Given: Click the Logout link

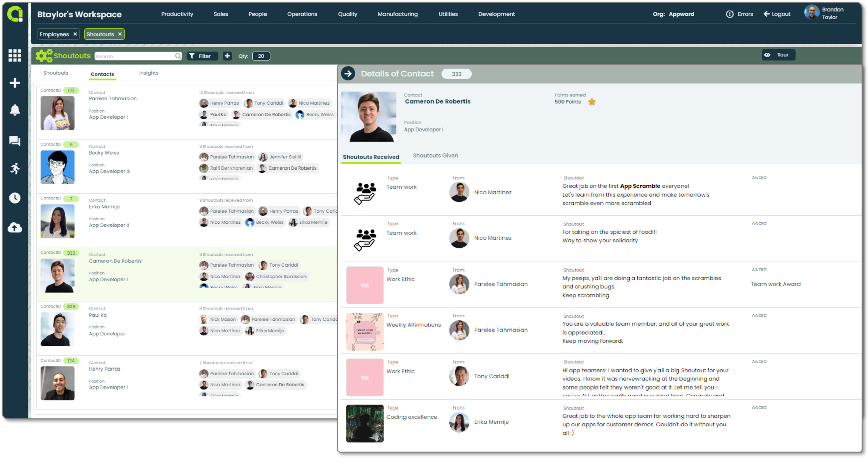Looking at the screenshot, I should [x=777, y=14].
